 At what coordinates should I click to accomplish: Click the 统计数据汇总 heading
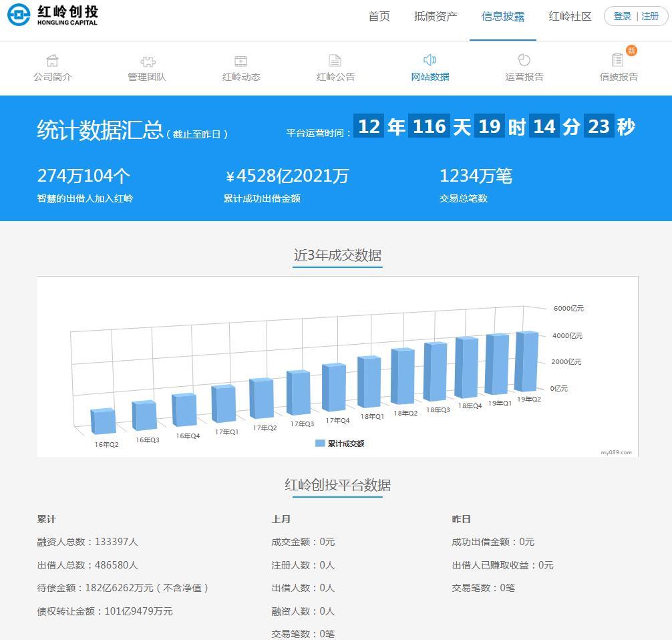pos(100,130)
